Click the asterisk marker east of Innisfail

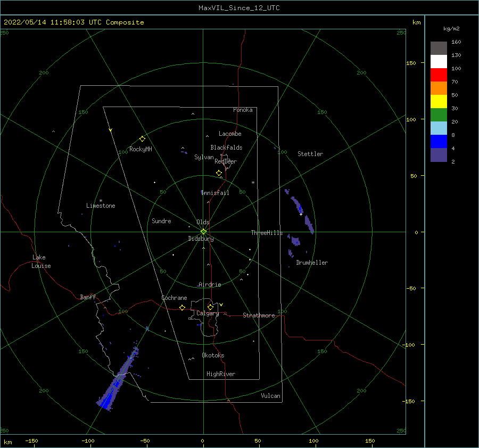[x=253, y=183]
